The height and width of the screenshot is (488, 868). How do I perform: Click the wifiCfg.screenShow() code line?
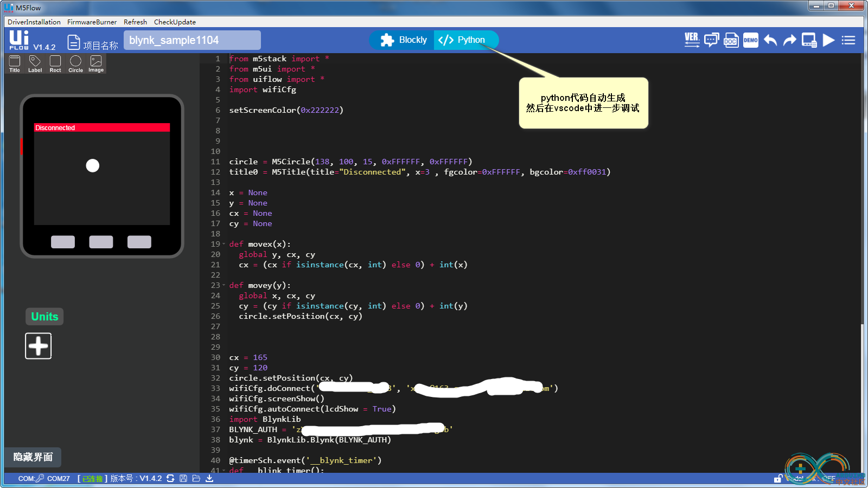277,399
